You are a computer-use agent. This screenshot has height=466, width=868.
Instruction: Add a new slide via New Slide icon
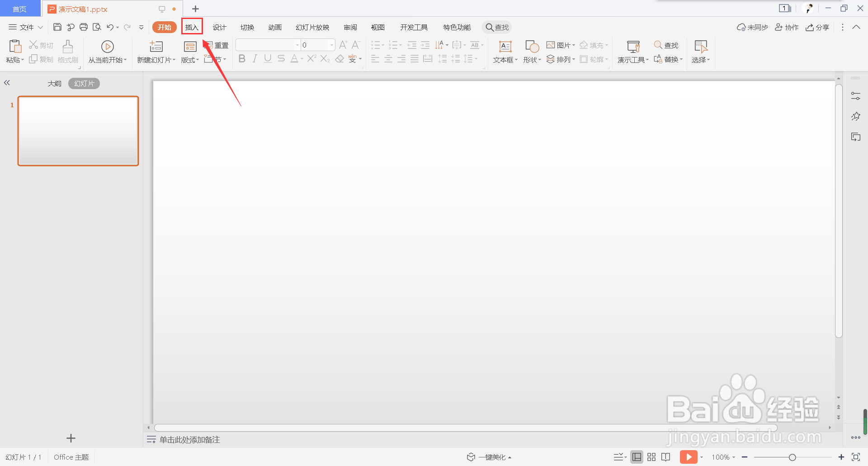[x=156, y=46]
